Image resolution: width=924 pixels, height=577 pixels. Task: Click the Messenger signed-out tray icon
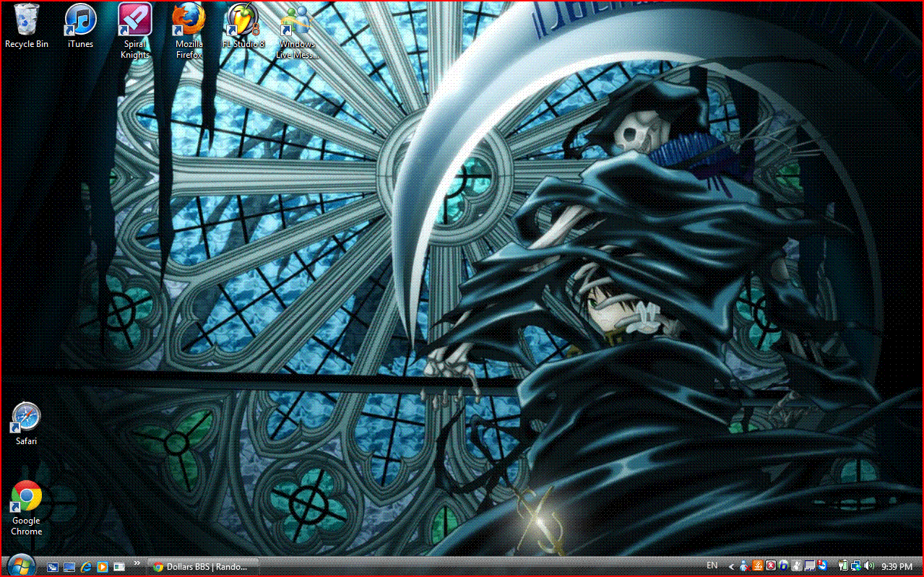tap(745, 565)
